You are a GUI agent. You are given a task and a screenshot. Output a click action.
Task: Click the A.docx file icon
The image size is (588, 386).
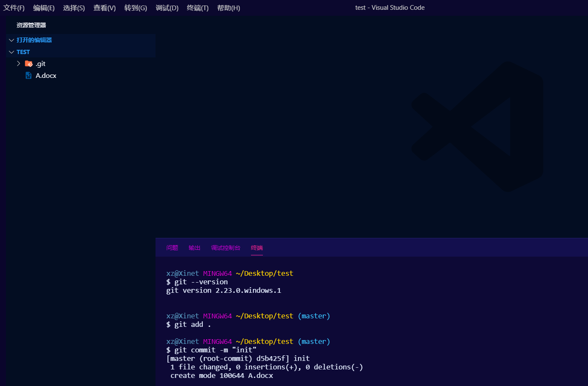tap(29, 75)
